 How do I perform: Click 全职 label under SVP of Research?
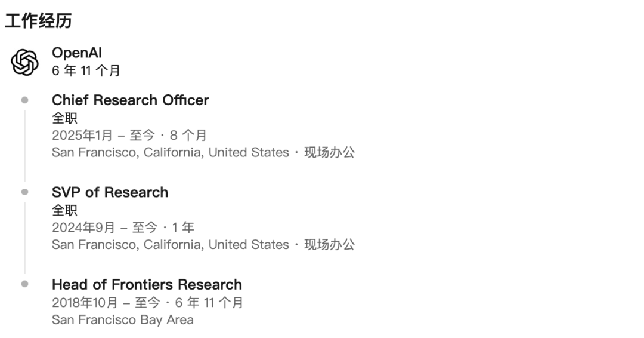click(x=64, y=210)
